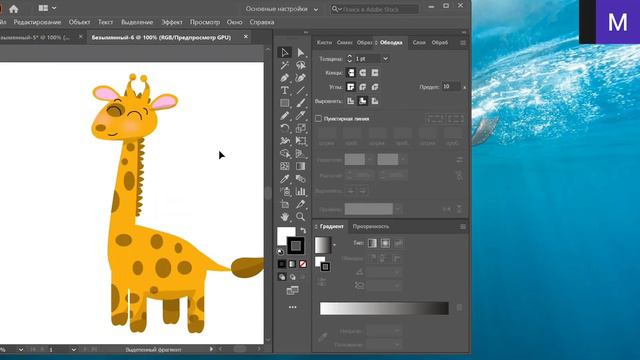The image size is (640, 360).
Task: Choose projecting cap stroke end
Action: click(375, 73)
